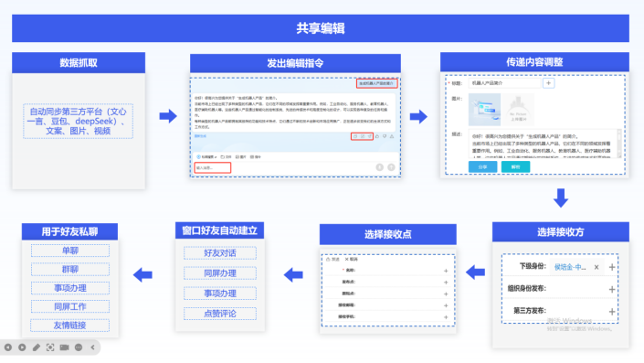644x363 pixels.
Task: Click the 侯培金-中... identity tag
Action: [570, 267]
